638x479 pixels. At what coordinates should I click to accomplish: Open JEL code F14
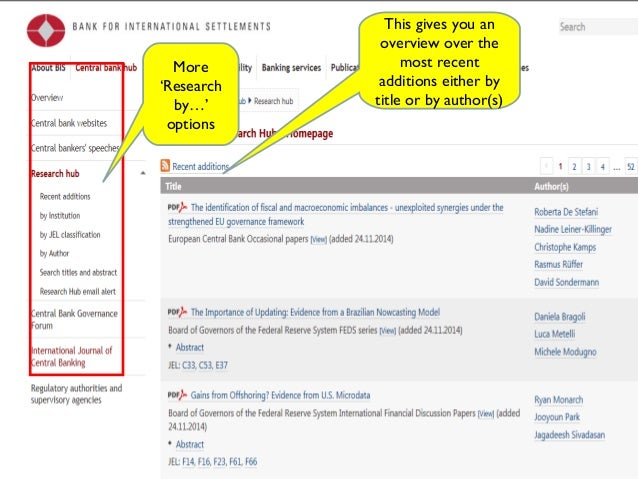point(188,462)
